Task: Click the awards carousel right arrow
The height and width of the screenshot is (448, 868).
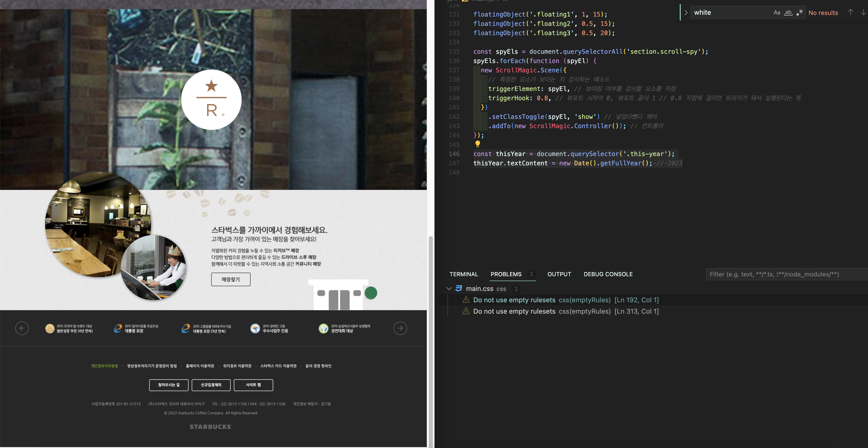Action: pyautogui.click(x=400, y=328)
